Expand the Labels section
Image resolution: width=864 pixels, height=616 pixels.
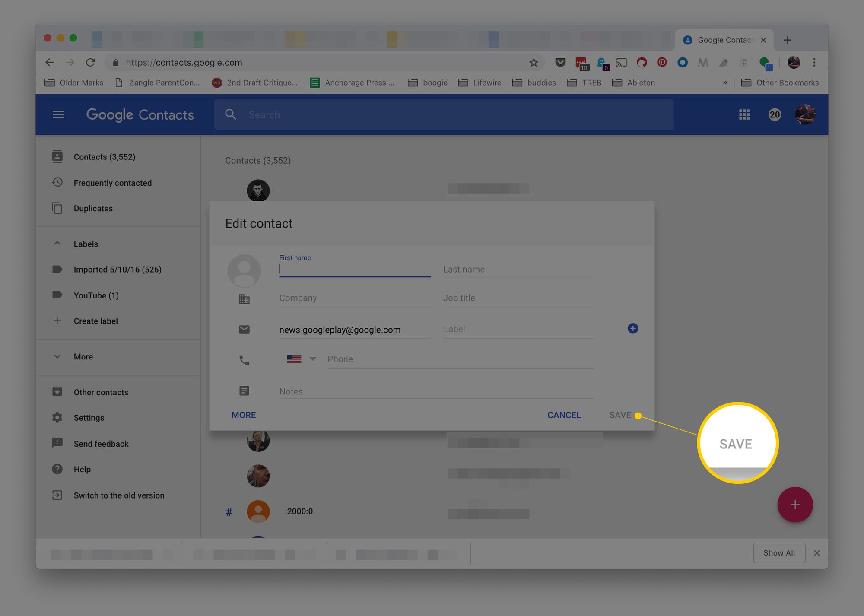click(57, 243)
